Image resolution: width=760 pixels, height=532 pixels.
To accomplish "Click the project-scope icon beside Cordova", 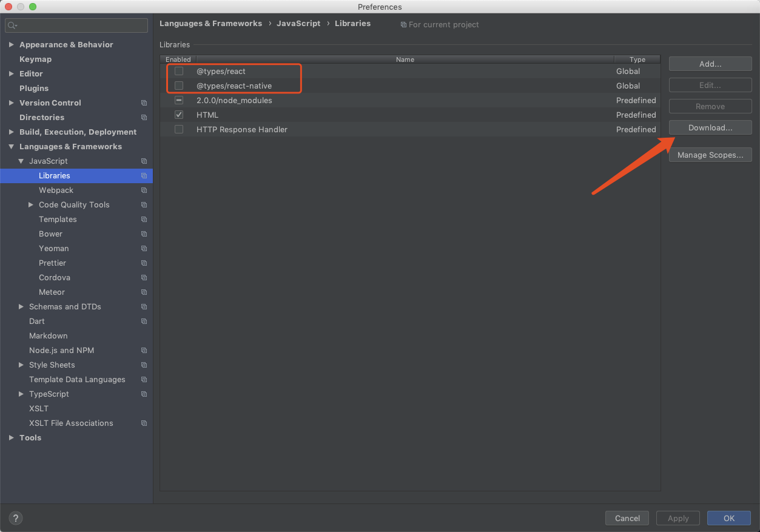I will point(144,278).
